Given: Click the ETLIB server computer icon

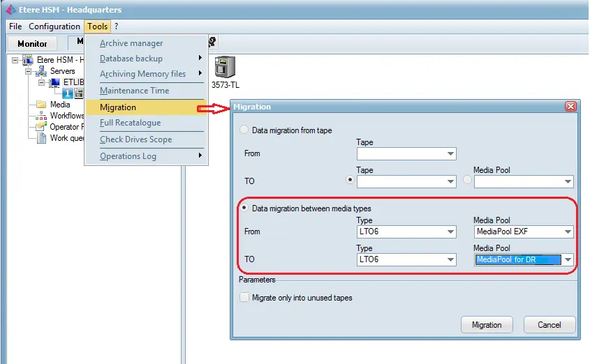Looking at the screenshot, I should (x=54, y=82).
